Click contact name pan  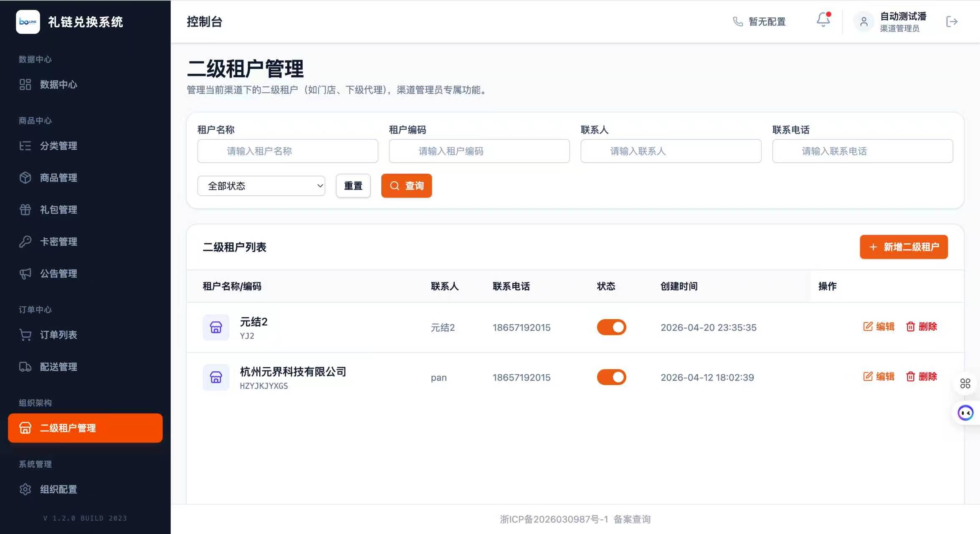click(x=439, y=378)
